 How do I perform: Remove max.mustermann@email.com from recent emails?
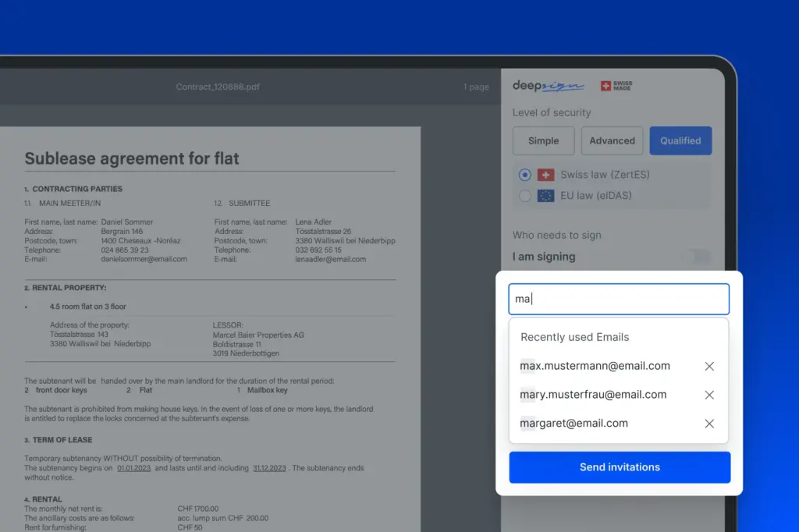click(x=709, y=367)
